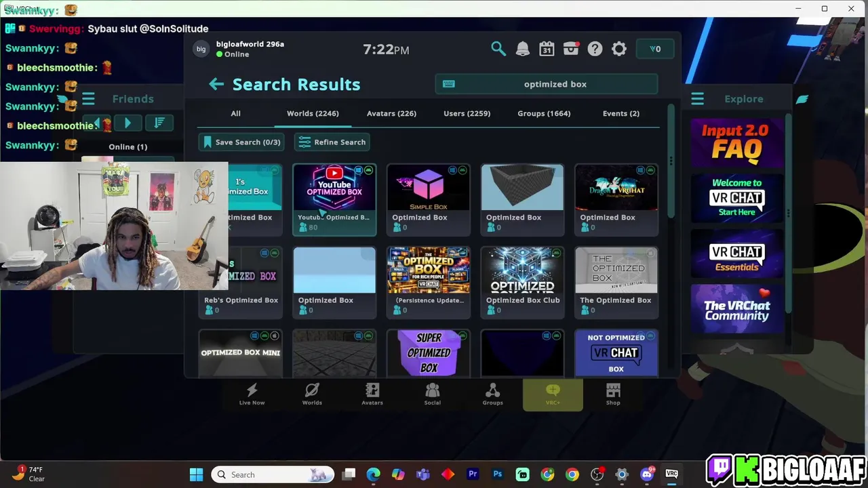Open The VRChat Community banner
Screen dimensions: 868x488
tap(737, 309)
